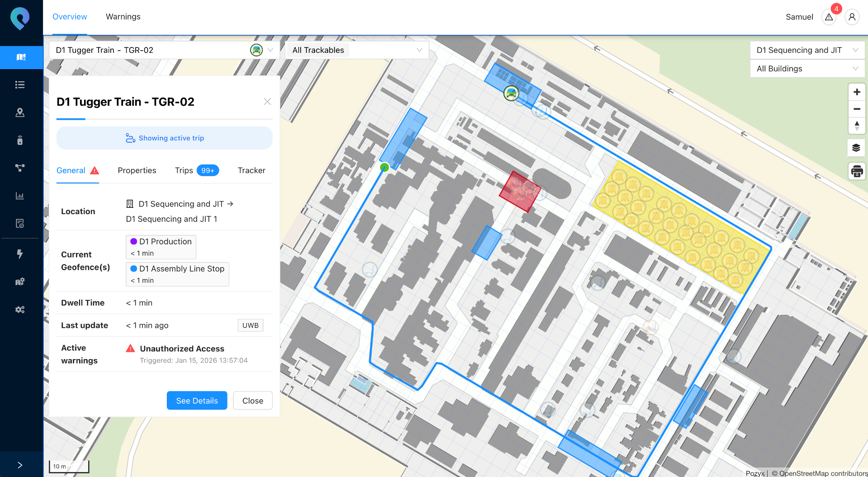Open the reports document sidebar icon
This screenshot has height=477, width=868.
[x=20, y=224]
